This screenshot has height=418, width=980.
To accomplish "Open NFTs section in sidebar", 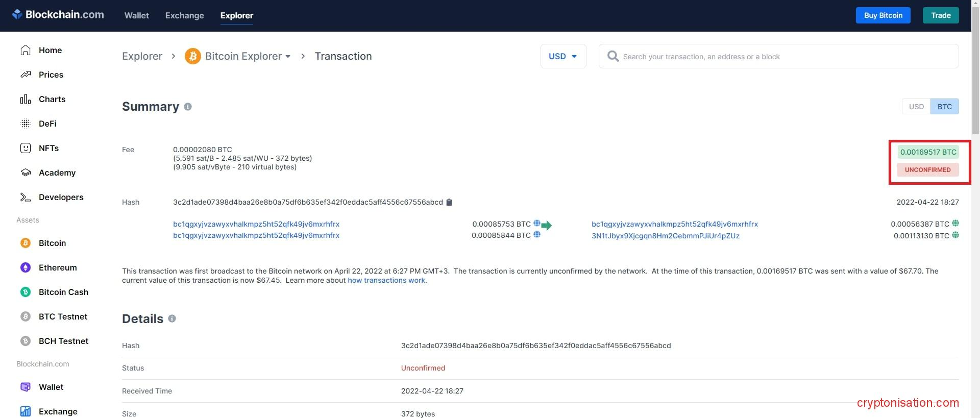I will [x=48, y=148].
